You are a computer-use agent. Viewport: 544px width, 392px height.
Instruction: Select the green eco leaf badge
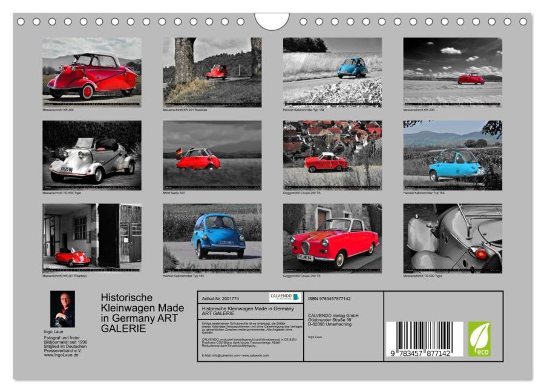coord(480,339)
